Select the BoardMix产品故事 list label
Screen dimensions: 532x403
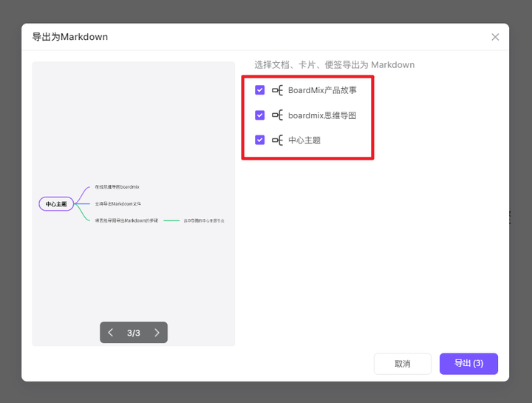click(x=322, y=90)
